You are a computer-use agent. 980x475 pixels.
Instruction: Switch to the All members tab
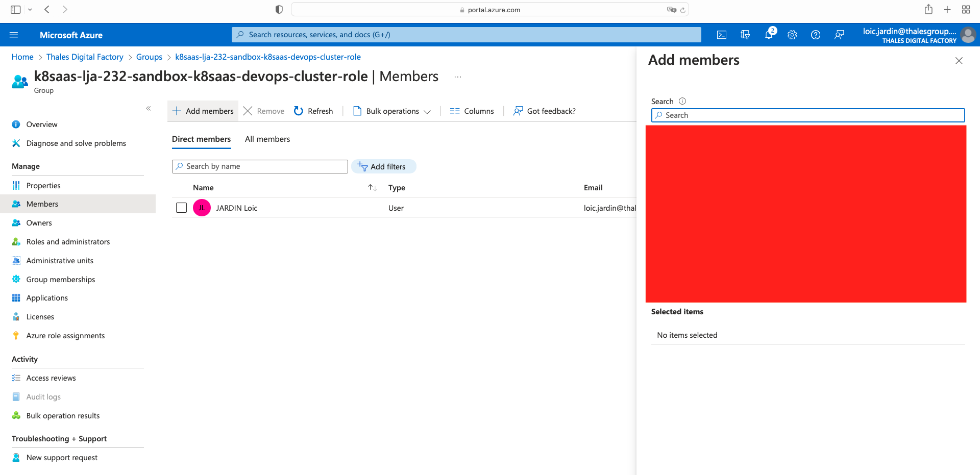(x=267, y=139)
